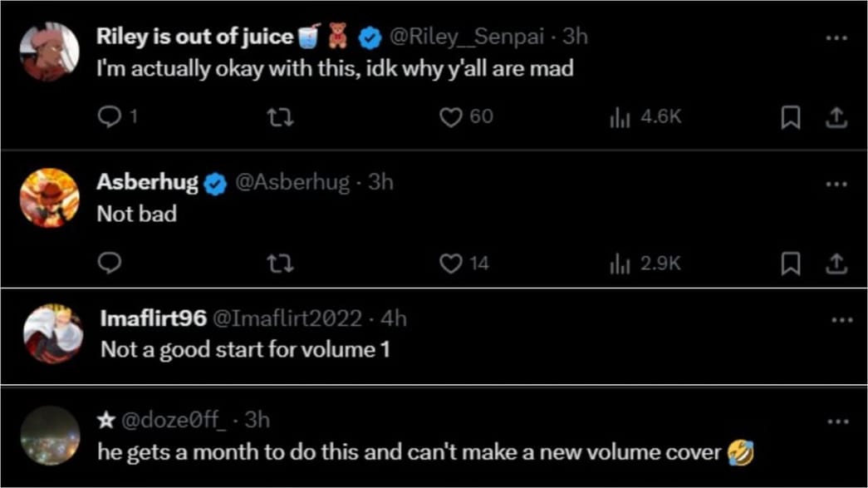The image size is (868, 488).
Task: Share Asberhug's "Not bad" tweet
Action: tap(836, 264)
